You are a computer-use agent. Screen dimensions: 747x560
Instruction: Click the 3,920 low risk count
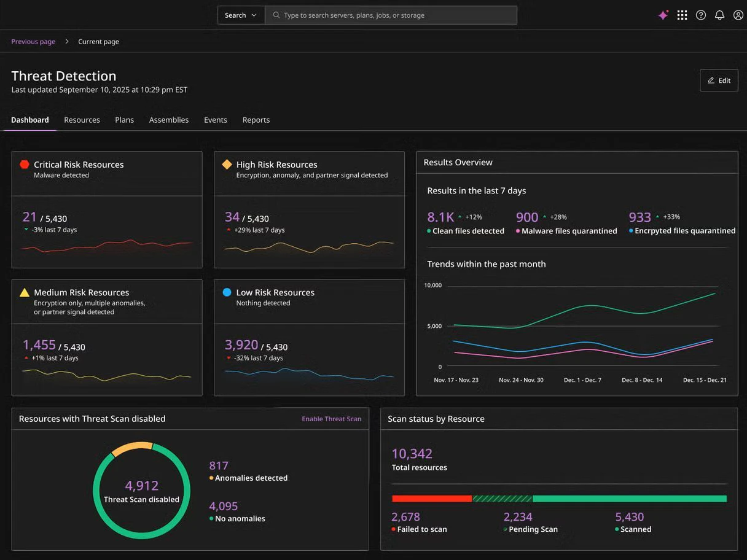point(241,344)
